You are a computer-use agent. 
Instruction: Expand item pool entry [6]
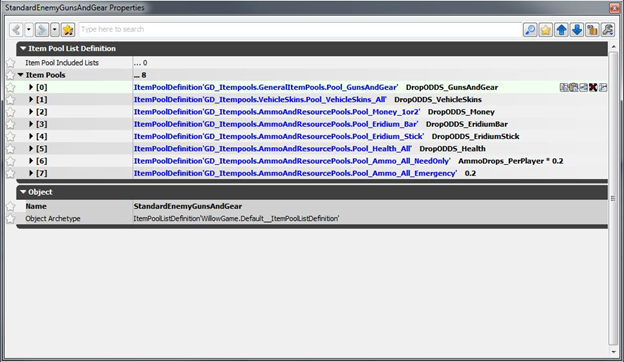coord(31,161)
